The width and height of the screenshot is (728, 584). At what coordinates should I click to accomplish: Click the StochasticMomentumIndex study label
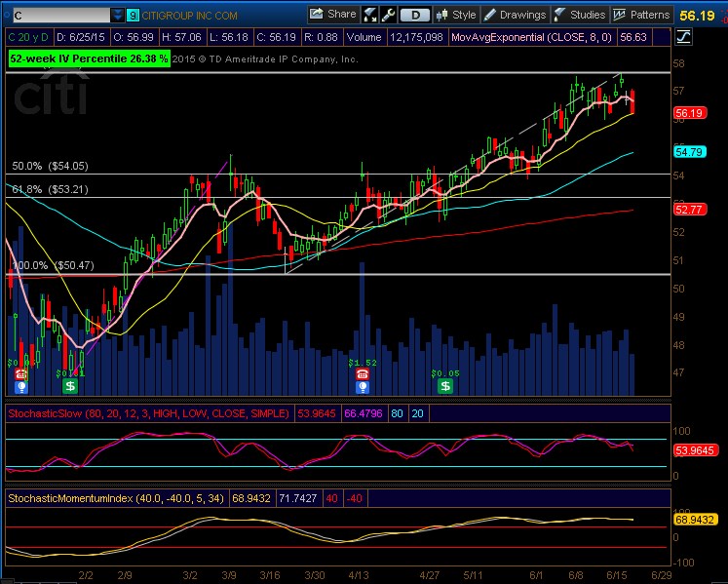pos(116,498)
